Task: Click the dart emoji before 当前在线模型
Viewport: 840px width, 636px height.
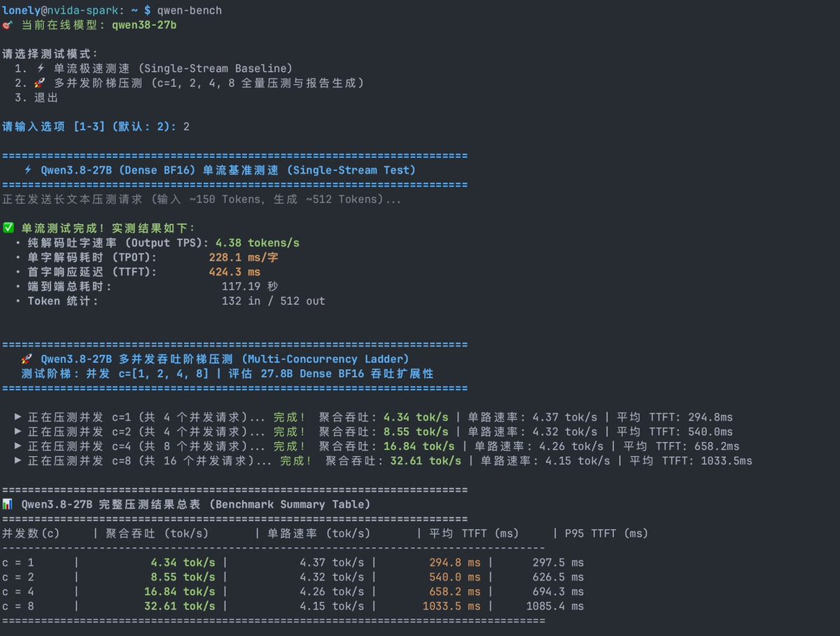Action: [x=8, y=25]
